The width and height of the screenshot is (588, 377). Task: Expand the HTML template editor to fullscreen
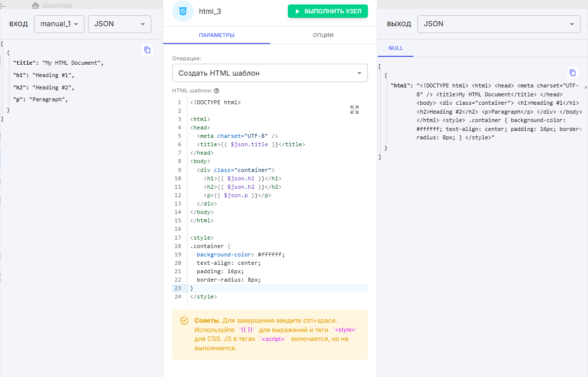tap(354, 110)
